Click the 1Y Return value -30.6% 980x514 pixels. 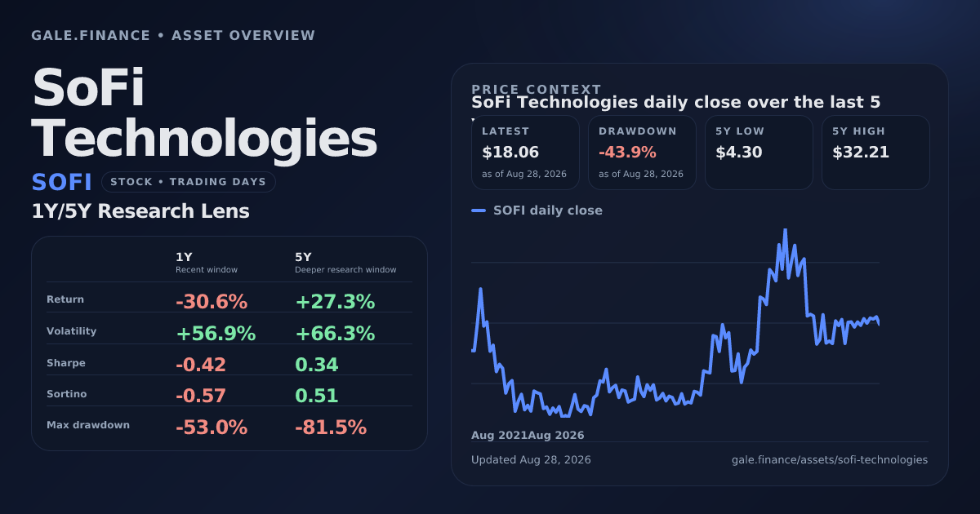click(212, 302)
